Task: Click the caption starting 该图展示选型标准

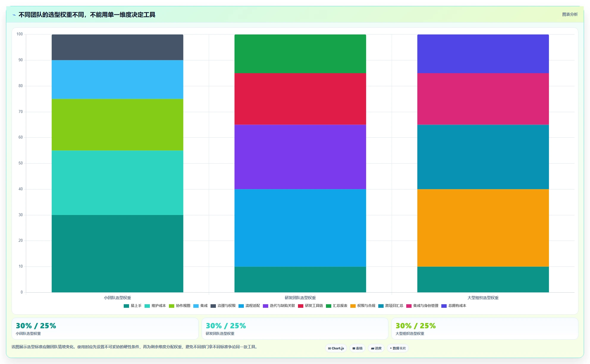Action: point(135,347)
